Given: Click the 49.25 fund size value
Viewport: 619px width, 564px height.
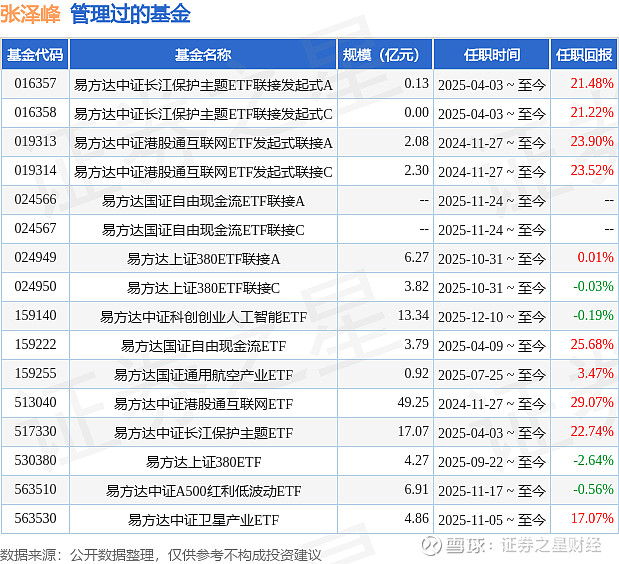Looking at the screenshot, I should (x=413, y=403).
